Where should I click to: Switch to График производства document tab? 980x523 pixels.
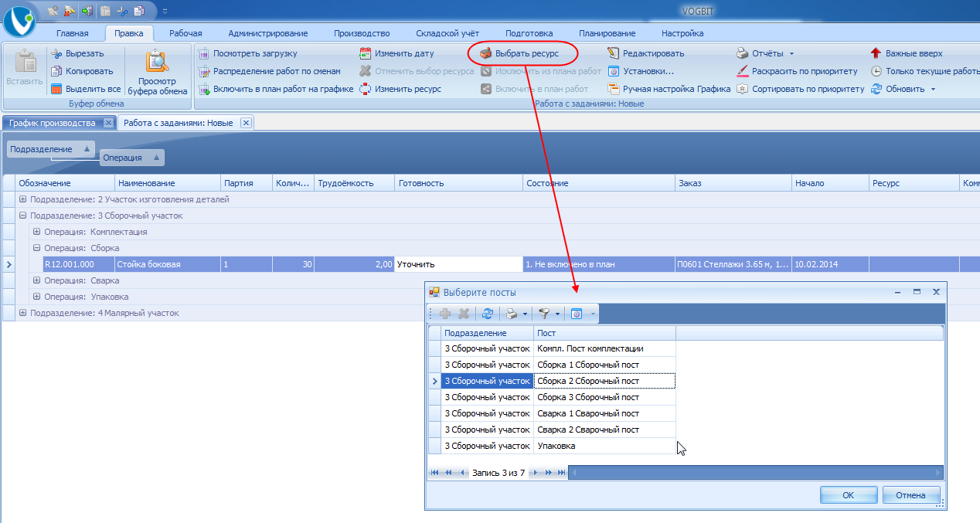(x=52, y=123)
